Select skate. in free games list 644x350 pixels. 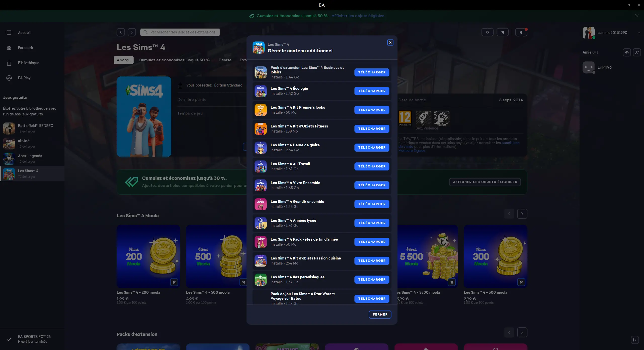[32, 143]
